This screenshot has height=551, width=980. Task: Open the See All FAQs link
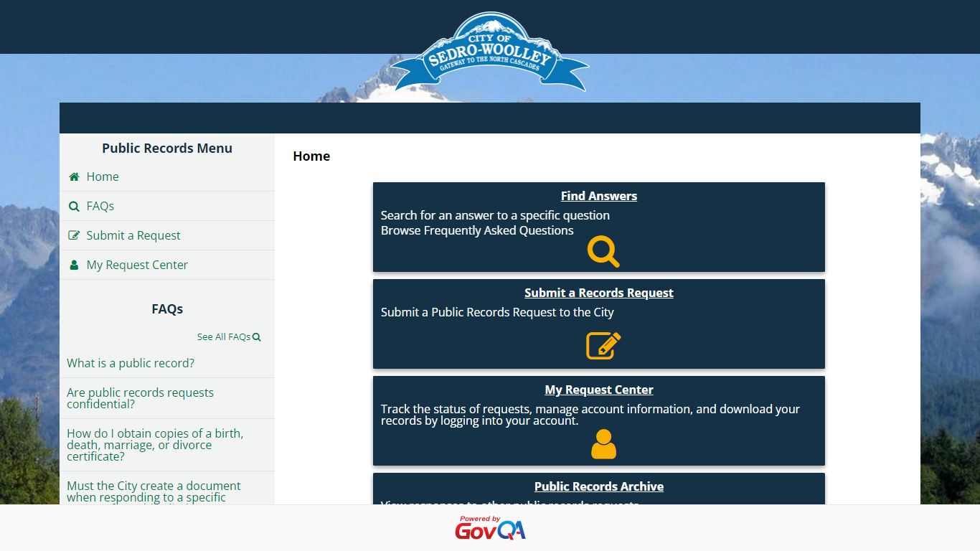point(229,336)
